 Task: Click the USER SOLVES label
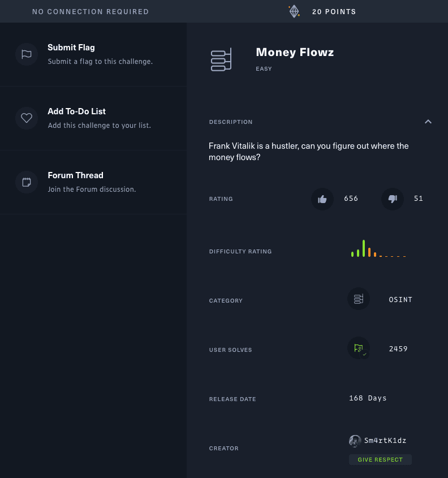coord(230,350)
